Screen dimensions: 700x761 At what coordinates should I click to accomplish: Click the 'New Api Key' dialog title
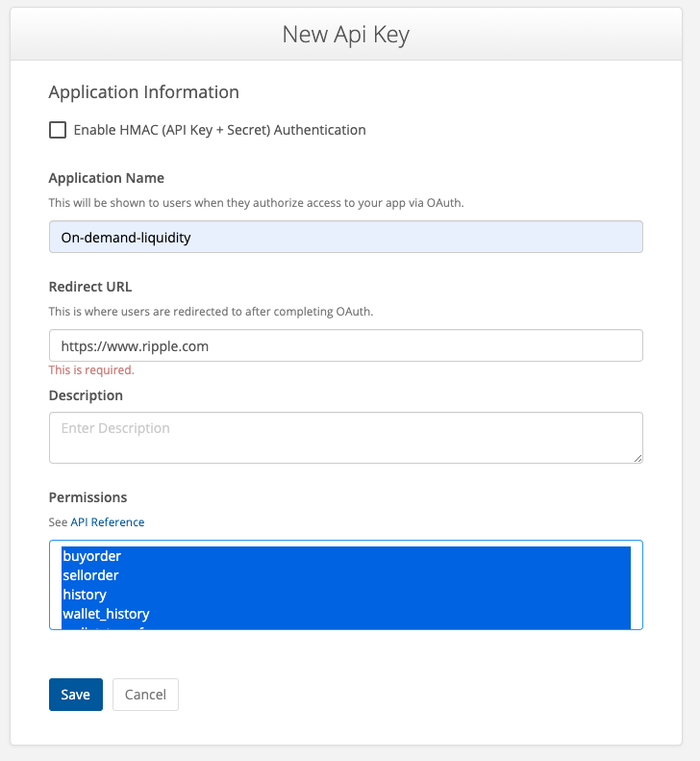coord(345,35)
